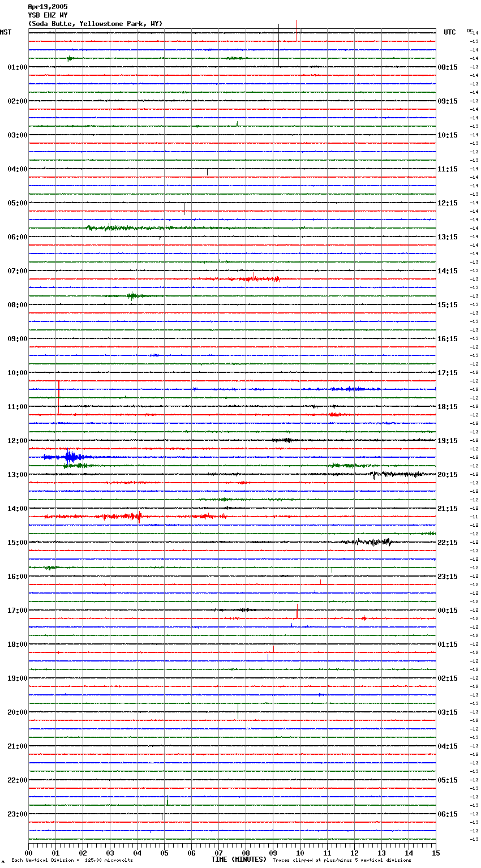Click the TIME (MINUTES) axis title
Screen dimensions: 481x868
click(239, 860)
